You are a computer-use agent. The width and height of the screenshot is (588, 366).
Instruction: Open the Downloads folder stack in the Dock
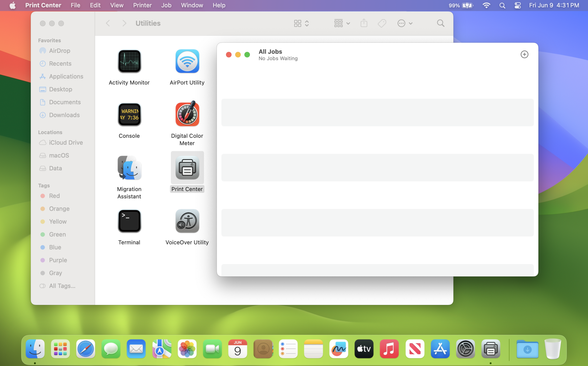527,349
